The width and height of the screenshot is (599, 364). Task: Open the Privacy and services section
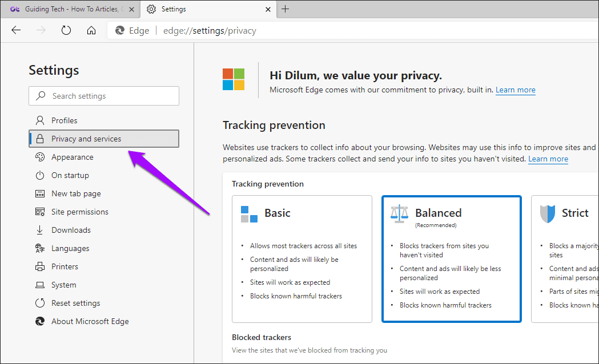(x=104, y=139)
